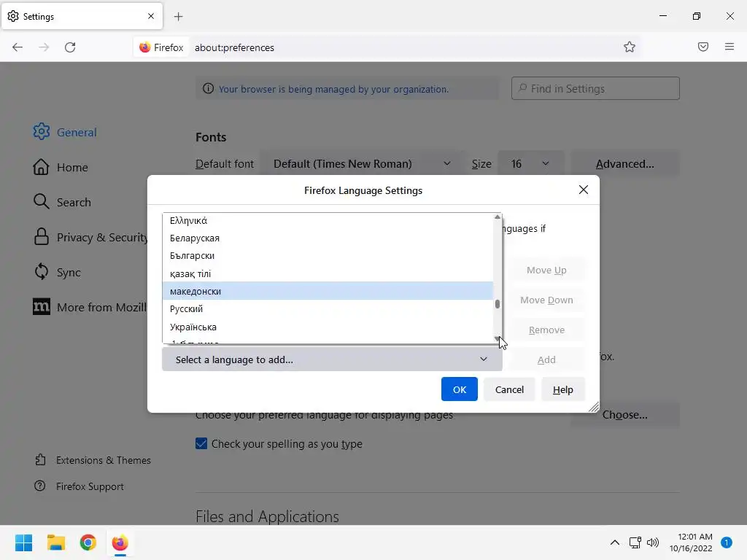Close the Firefox Language Settings dialog
Image resolution: width=747 pixels, height=560 pixels.
tap(583, 190)
